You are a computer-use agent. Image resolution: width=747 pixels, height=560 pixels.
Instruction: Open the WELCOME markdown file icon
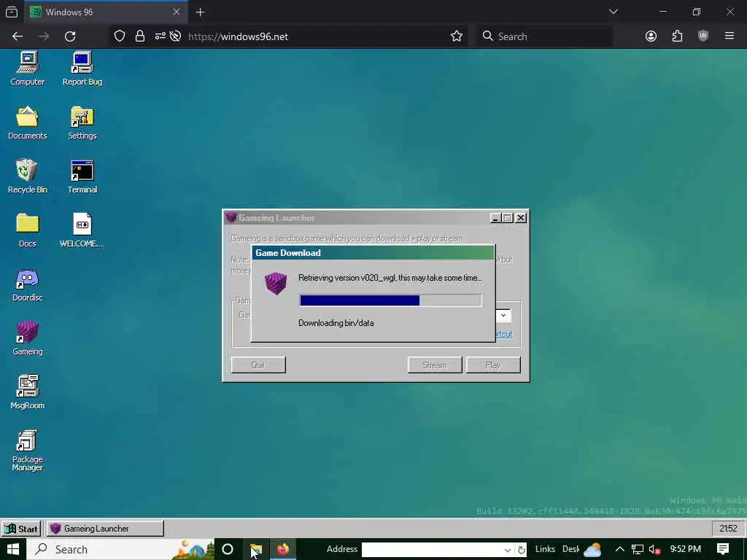[82, 230]
